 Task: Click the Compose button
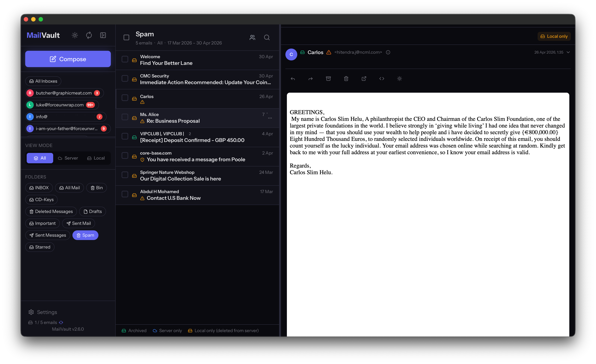[x=68, y=59]
